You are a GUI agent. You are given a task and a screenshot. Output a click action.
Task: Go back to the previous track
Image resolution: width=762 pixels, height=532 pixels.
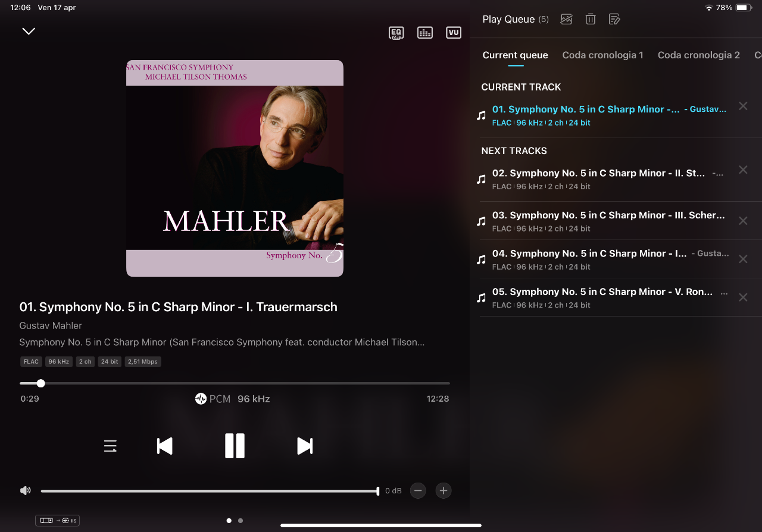coord(165,446)
